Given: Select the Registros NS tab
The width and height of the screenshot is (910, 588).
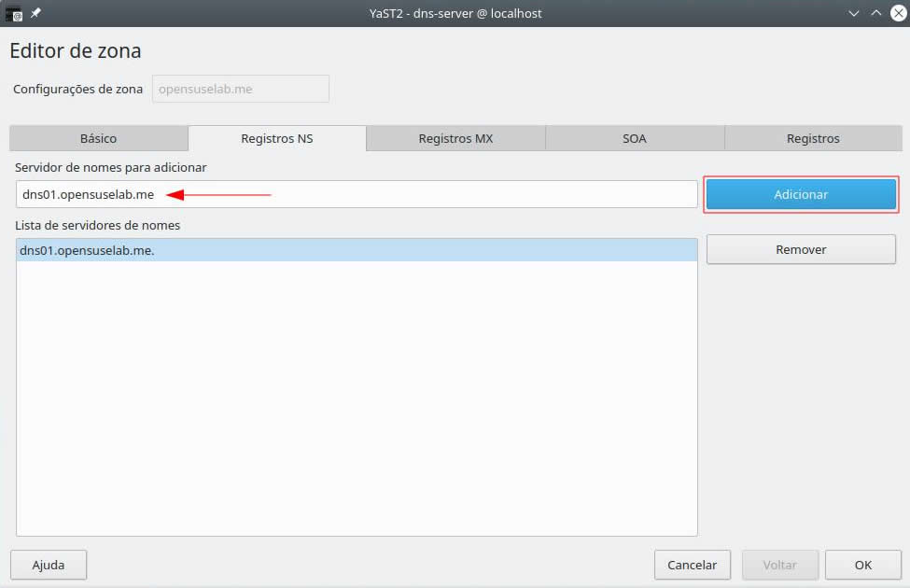Looking at the screenshot, I should (x=277, y=138).
